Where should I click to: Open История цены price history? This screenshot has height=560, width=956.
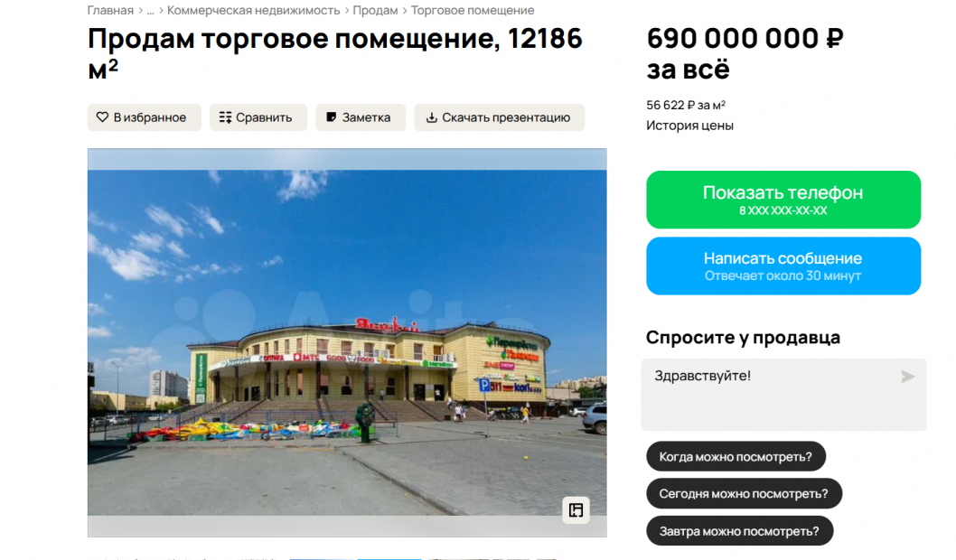pyautogui.click(x=689, y=126)
